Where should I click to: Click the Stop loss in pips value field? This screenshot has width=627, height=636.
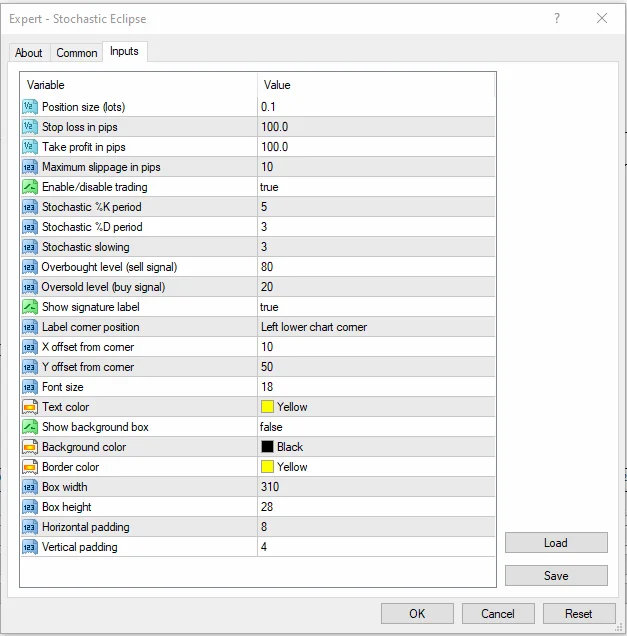tap(376, 127)
